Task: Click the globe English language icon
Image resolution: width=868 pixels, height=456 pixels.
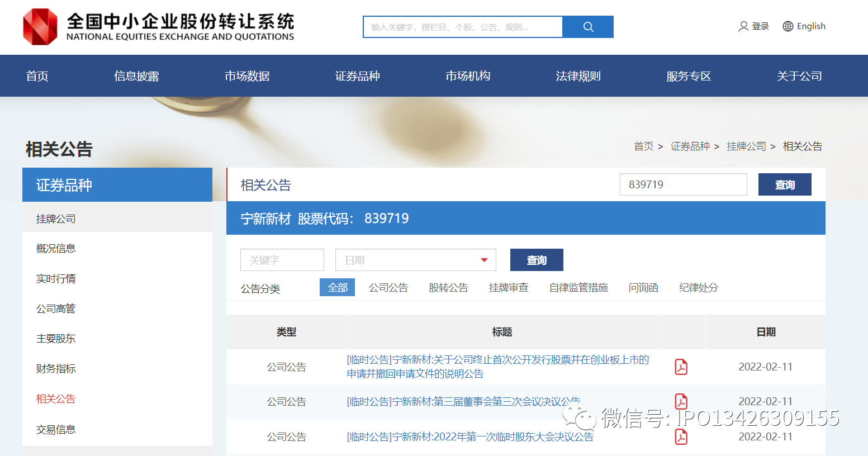Action: click(x=788, y=26)
